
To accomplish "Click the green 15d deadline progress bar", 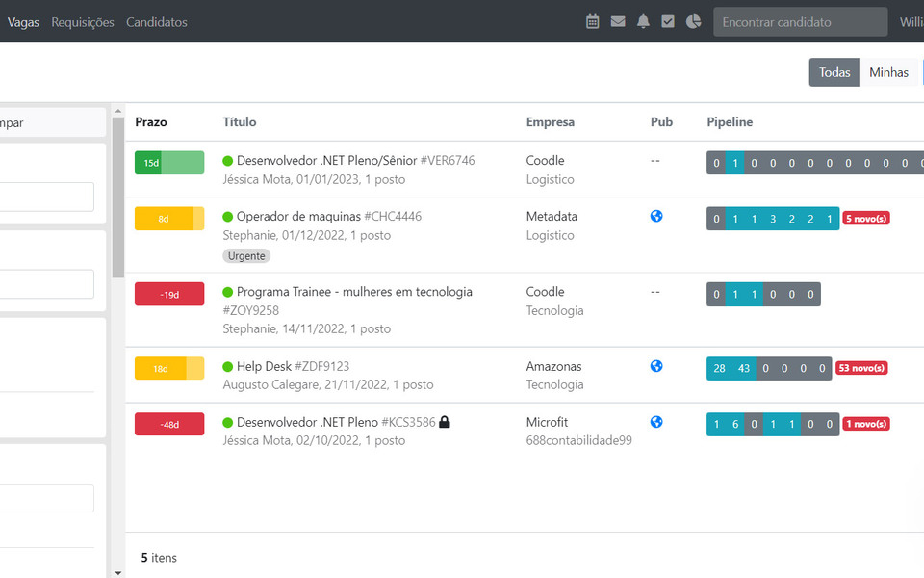I will (x=169, y=162).
